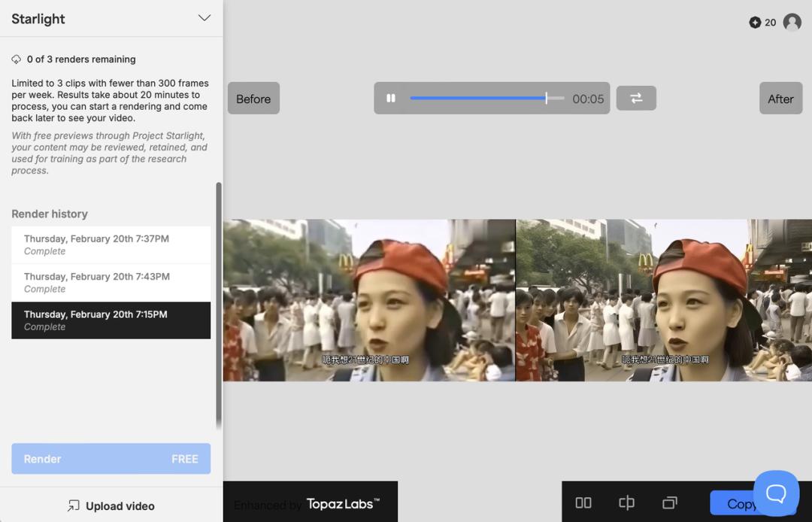This screenshot has width=812, height=522.
Task: Seek within the video progress bar
Action: (481, 99)
